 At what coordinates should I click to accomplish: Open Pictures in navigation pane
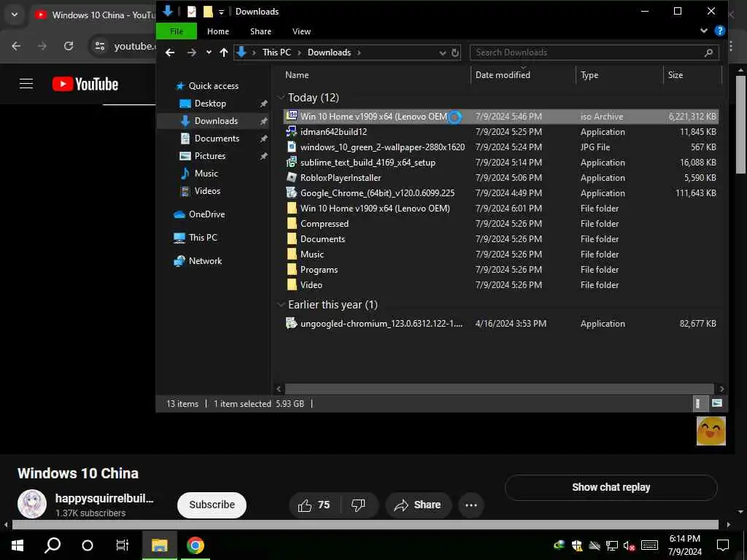point(209,156)
